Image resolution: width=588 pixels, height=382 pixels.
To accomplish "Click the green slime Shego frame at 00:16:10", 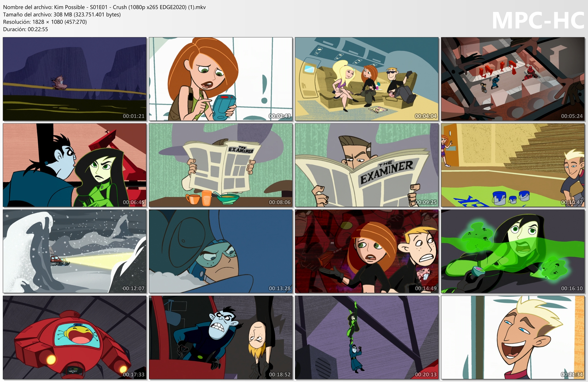I will point(513,251).
